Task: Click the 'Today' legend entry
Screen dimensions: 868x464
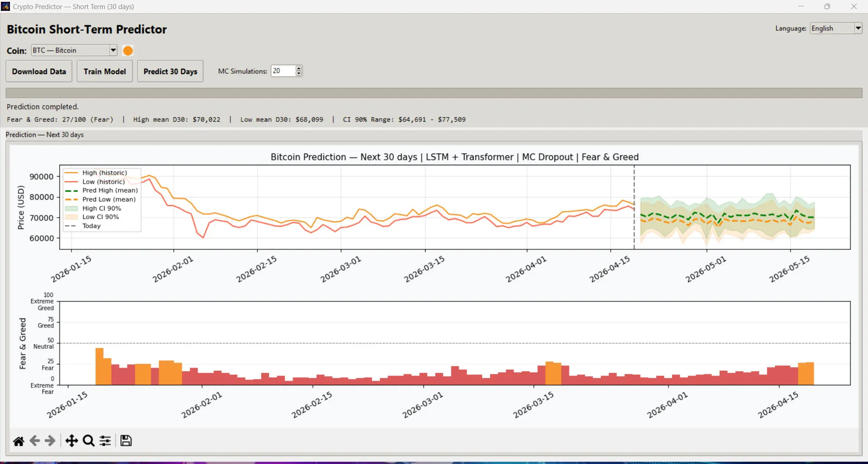Action: tap(91, 226)
